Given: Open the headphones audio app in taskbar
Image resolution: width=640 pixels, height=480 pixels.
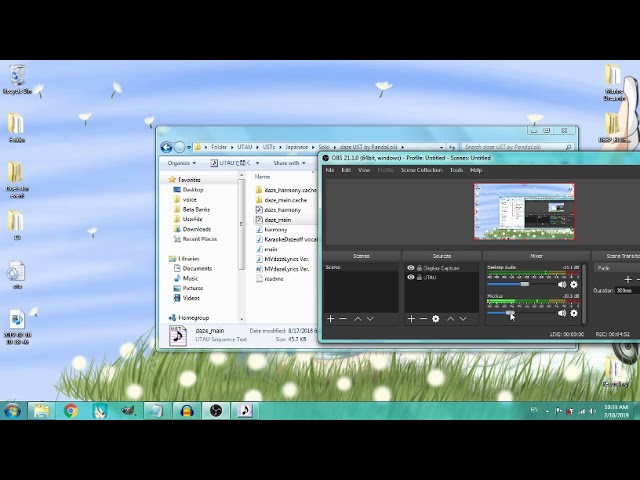Looking at the screenshot, I should [x=187, y=411].
